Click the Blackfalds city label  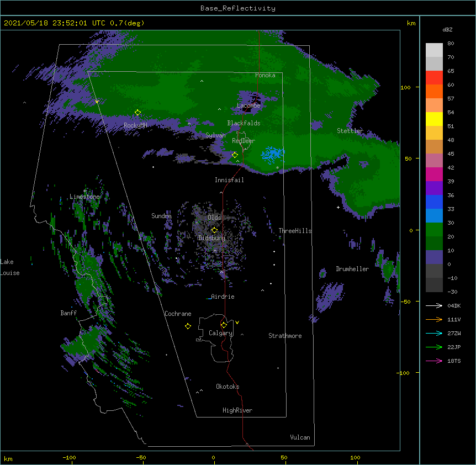[x=244, y=123]
